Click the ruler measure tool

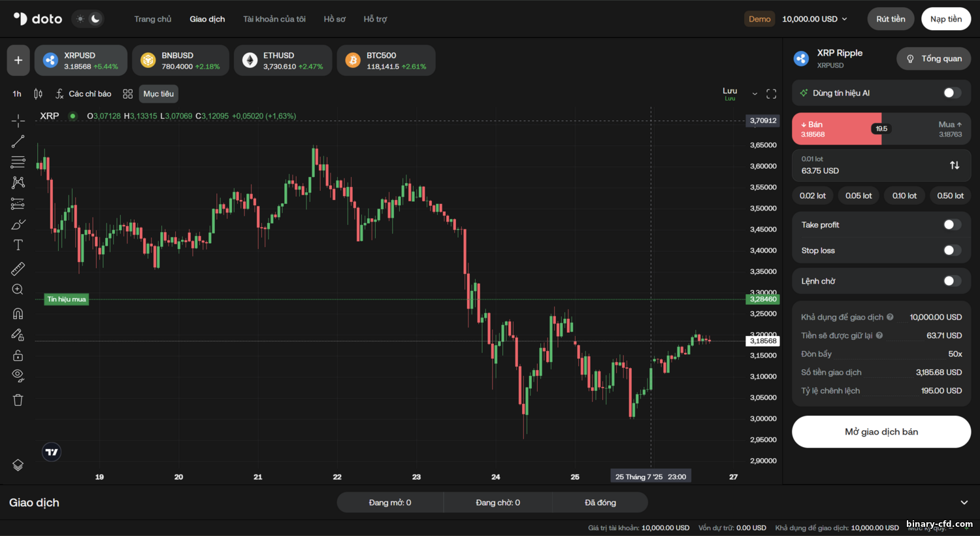coord(18,268)
